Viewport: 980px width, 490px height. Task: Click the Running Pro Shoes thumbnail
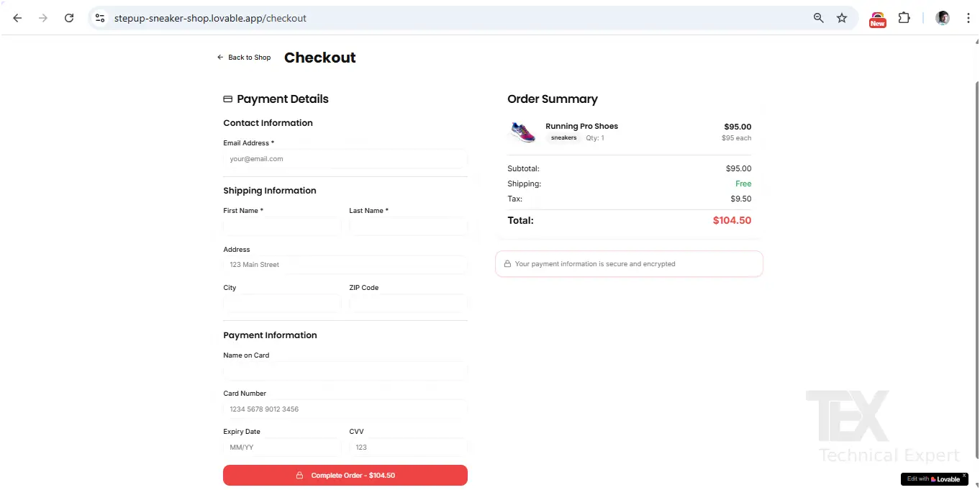coord(523,132)
